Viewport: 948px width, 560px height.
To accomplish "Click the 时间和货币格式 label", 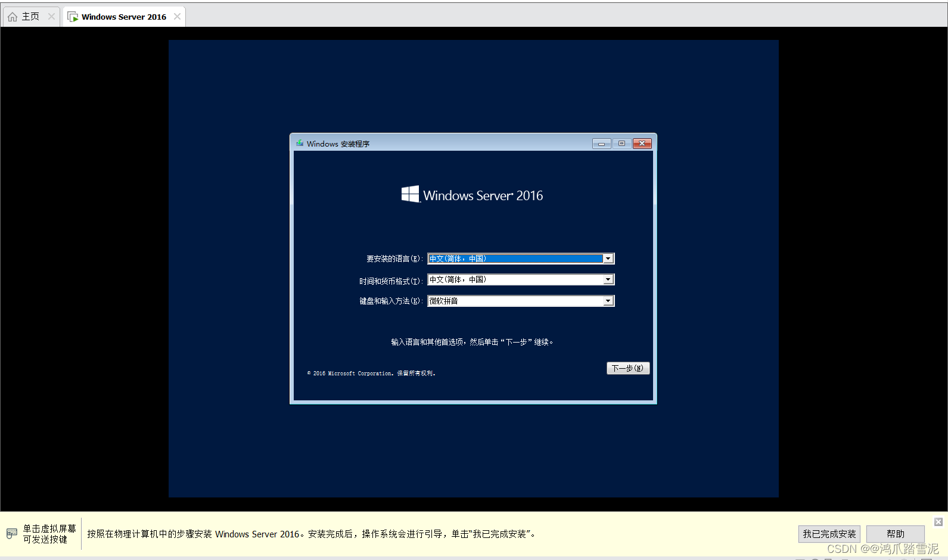I will pos(390,281).
